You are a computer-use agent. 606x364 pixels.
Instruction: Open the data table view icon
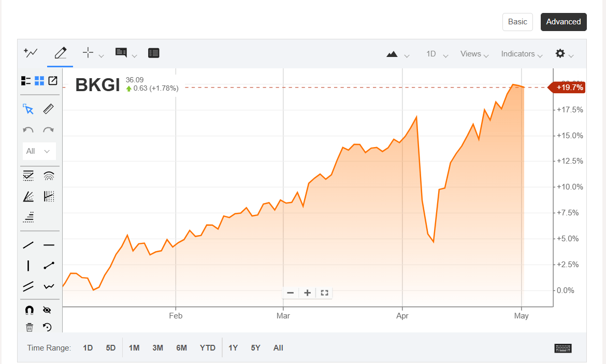tap(153, 52)
